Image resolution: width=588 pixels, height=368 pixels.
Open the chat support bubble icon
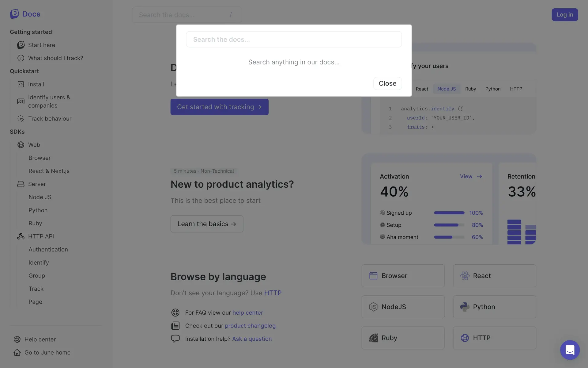coord(570,350)
